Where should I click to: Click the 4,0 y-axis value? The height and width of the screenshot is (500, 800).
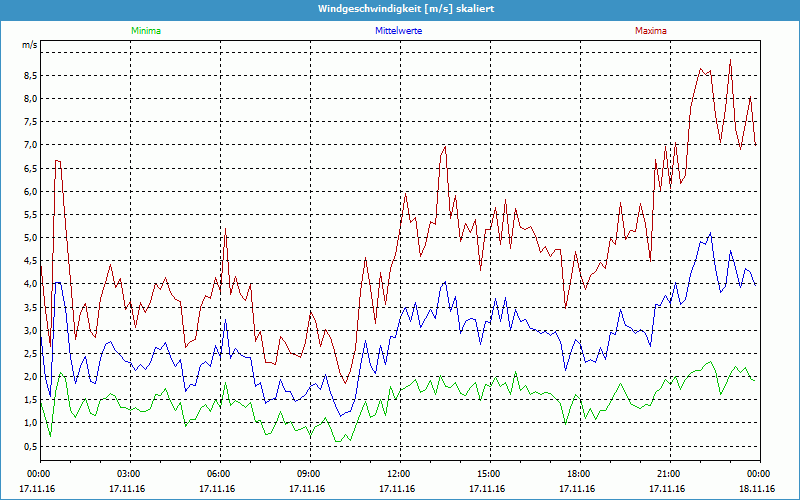30,284
